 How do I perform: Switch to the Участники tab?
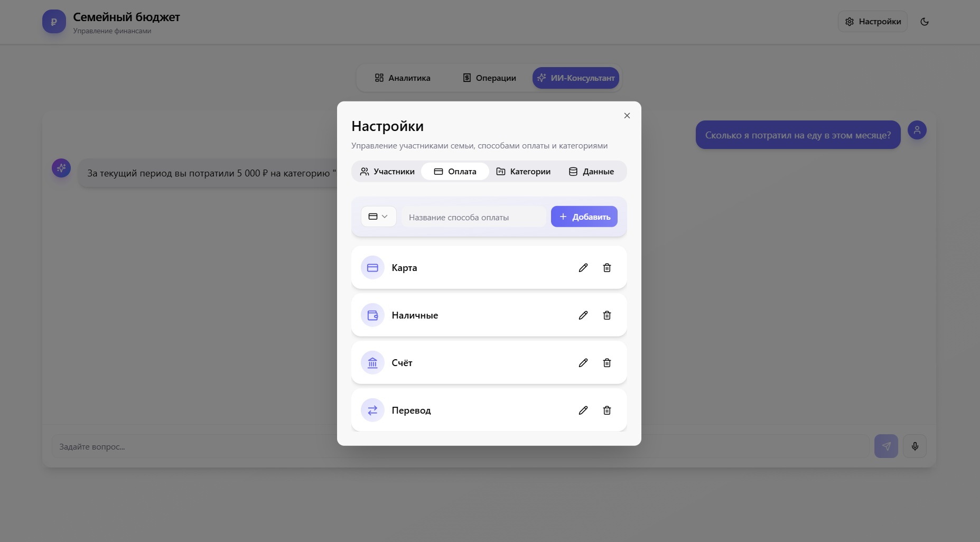[x=387, y=172]
